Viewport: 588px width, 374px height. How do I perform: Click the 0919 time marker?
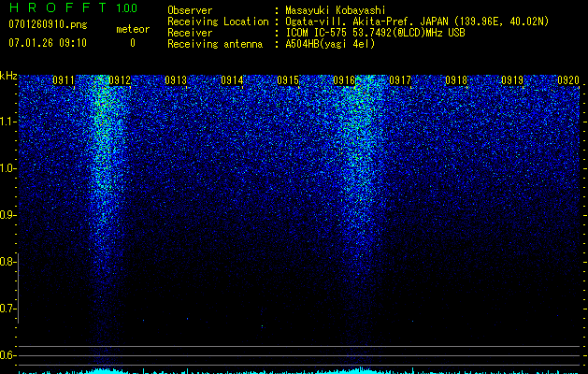click(x=512, y=80)
